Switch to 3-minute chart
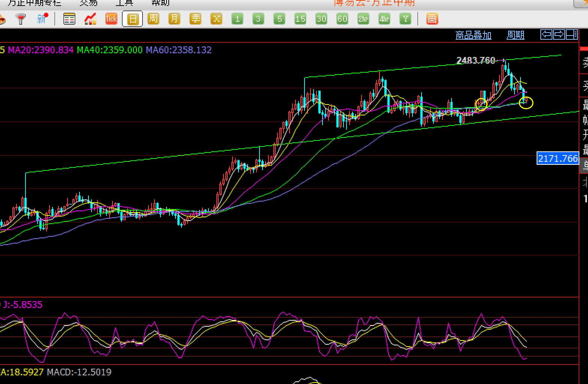This screenshot has height=384, width=588. (258, 19)
